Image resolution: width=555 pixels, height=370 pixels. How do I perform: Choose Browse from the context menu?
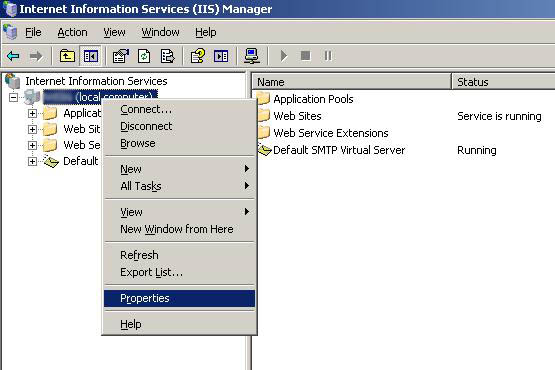(x=179, y=143)
